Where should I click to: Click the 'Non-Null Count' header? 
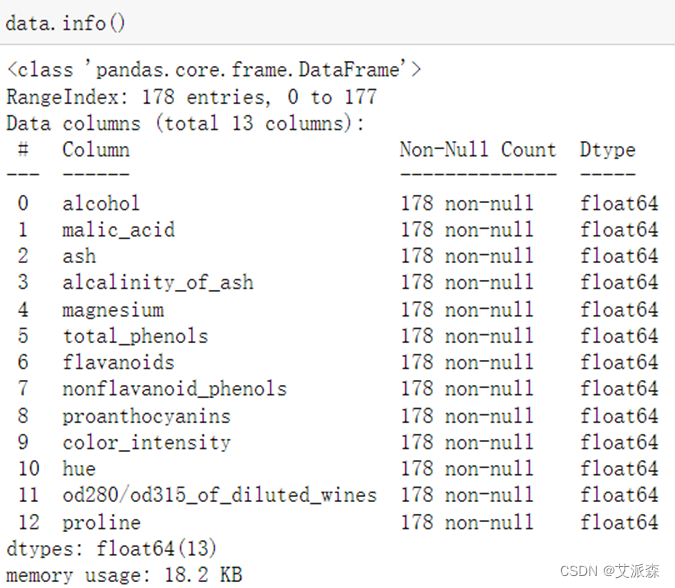click(478, 150)
